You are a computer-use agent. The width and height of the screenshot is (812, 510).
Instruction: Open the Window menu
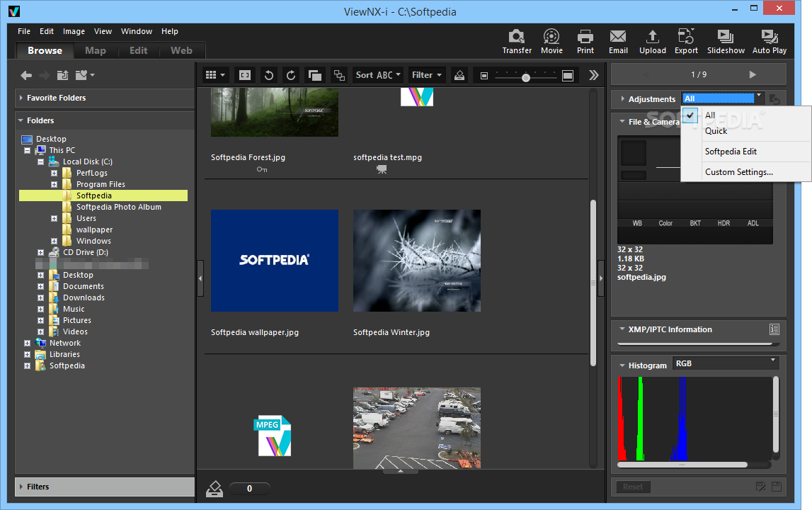click(136, 31)
